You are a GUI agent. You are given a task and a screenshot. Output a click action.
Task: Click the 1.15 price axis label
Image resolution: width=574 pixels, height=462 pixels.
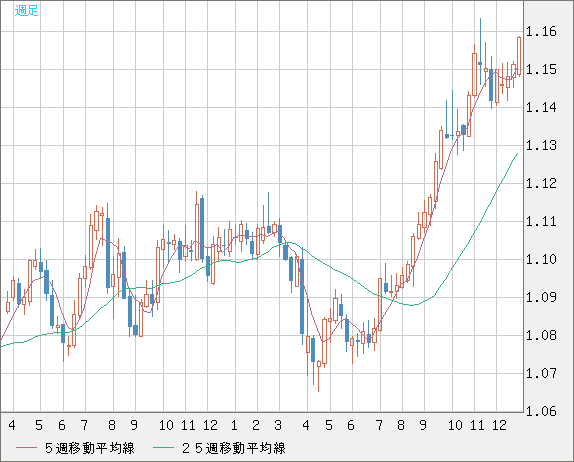point(541,70)
